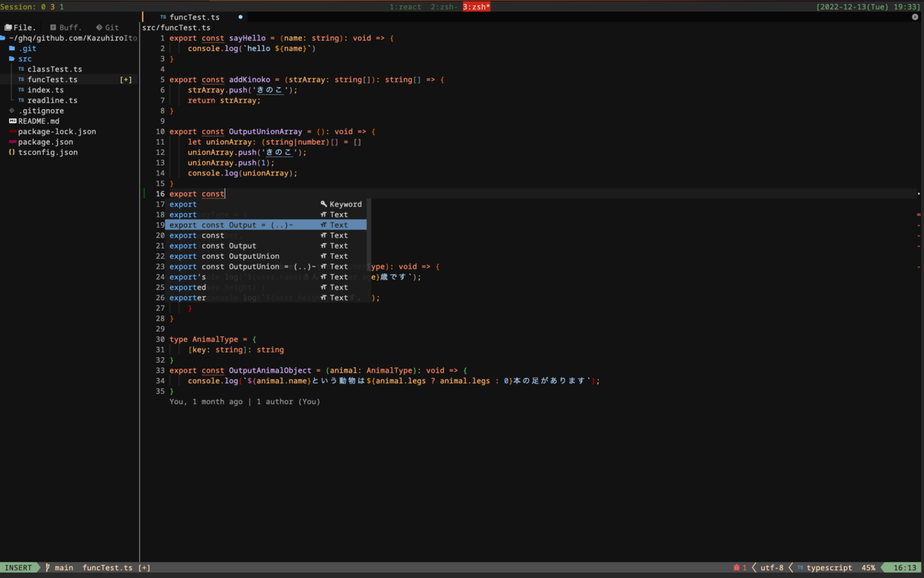Click funcTest.ts [+] in the statusline
This screenshot has height=578, width=924.
tap(116, 568)
